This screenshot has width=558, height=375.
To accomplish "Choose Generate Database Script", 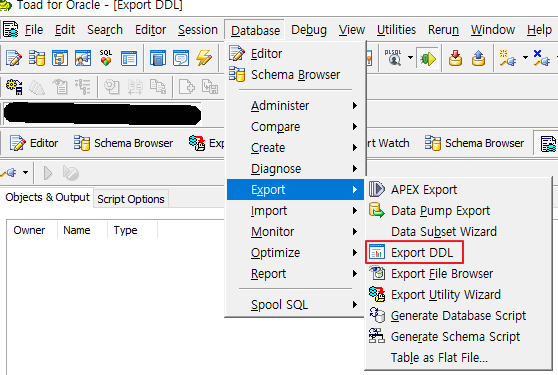I will click(459, 316).
